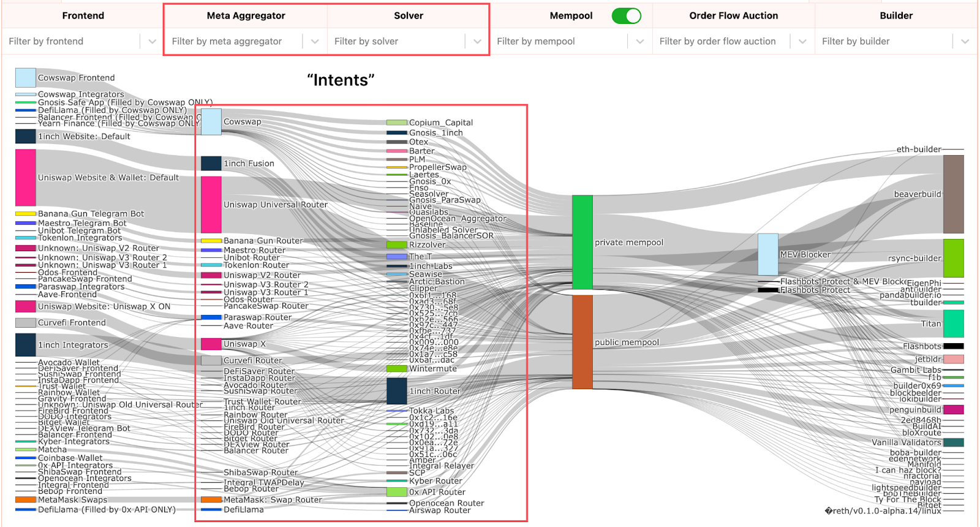Click the dark teal Vanilla Validators node
Image resolution: width=980 pixels, height=527 pixels.
[954, 442]
